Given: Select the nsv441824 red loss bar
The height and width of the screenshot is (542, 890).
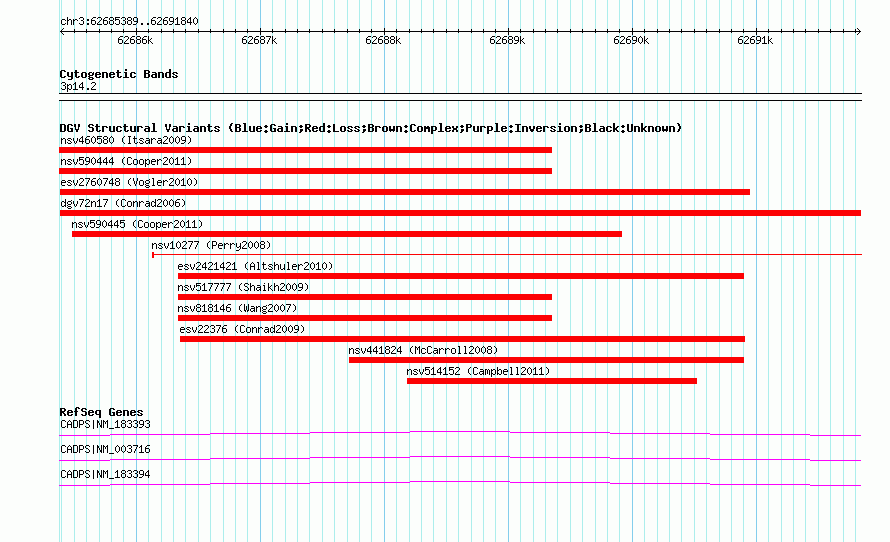Looking at the screenshot, I should point(547,360).
